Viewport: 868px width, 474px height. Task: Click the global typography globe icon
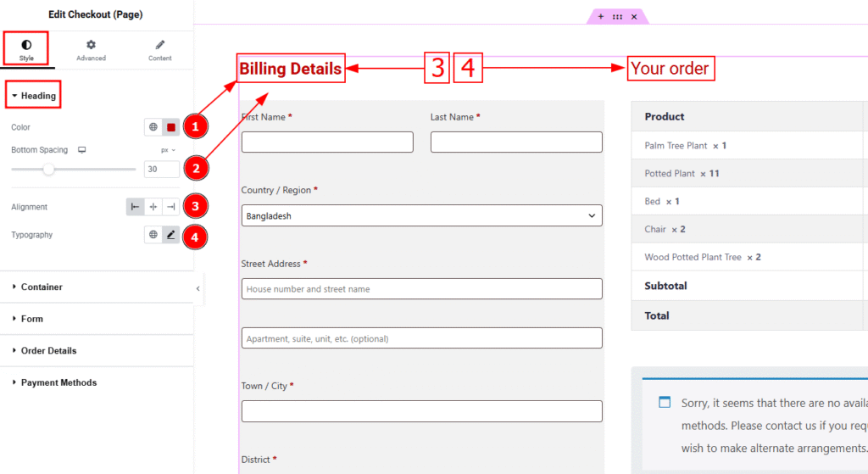click(153, 235)
